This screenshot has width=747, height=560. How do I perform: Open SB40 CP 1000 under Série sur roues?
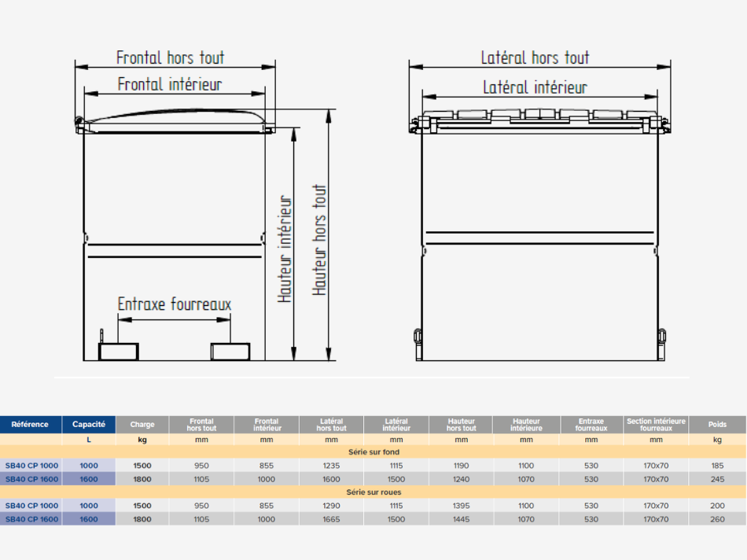(x=31, y=506)
